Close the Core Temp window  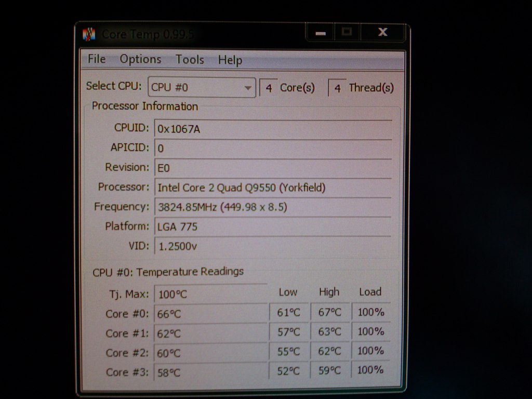383,32
